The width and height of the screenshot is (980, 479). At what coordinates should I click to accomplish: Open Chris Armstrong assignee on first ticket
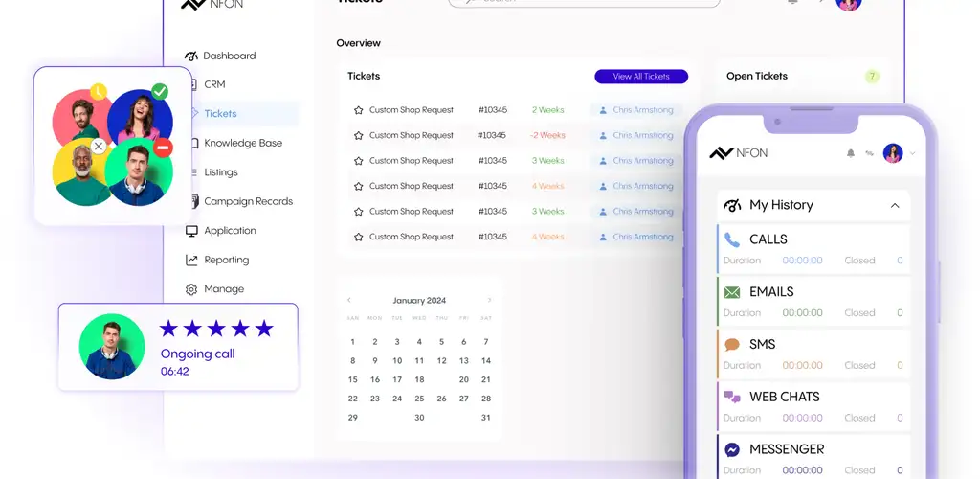coord(642,110)
